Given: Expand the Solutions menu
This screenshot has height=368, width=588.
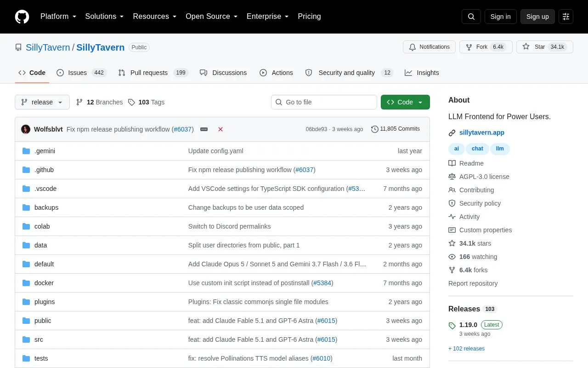Looking at the screenshot, I should coord(105,17).
